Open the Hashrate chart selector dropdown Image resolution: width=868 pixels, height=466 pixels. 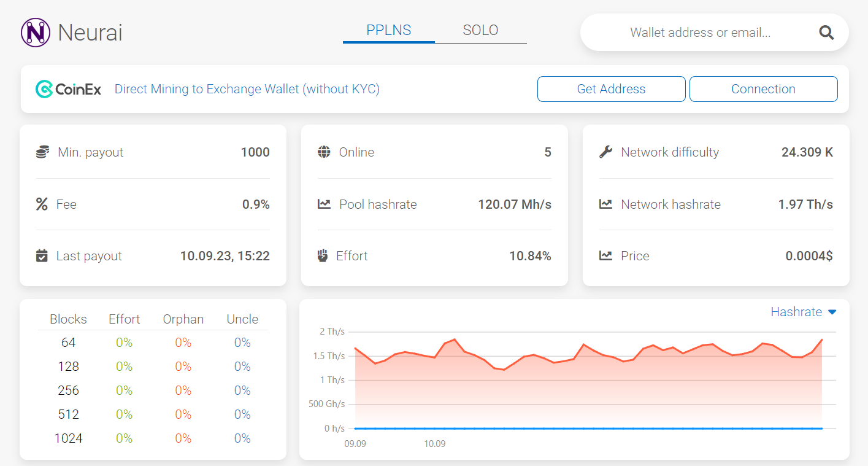(804, 312)
